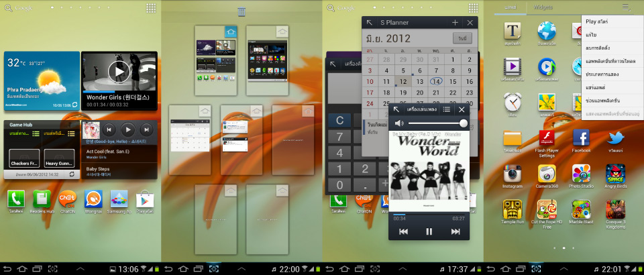The height and width of the screenshot is (275, 644).
Task: Choose ลบการติดตั้ง from the drawer menu
Action: (x=612, y=48)
